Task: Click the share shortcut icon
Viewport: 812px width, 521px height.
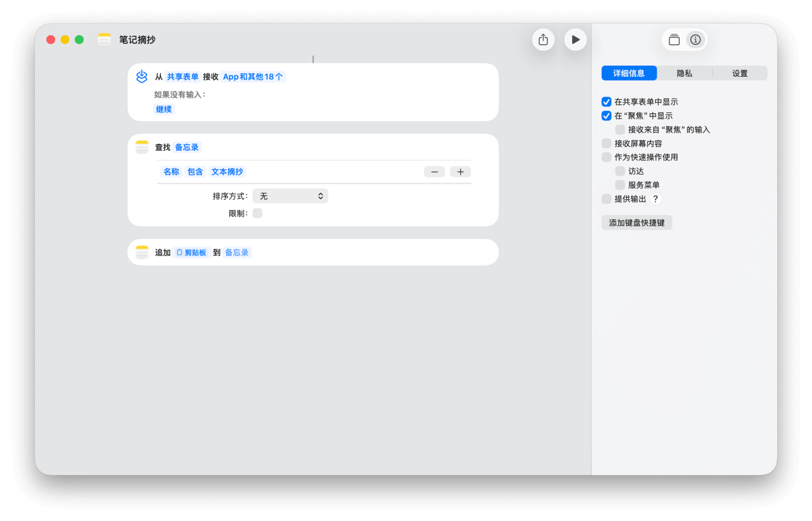Action: coord(543,40)
